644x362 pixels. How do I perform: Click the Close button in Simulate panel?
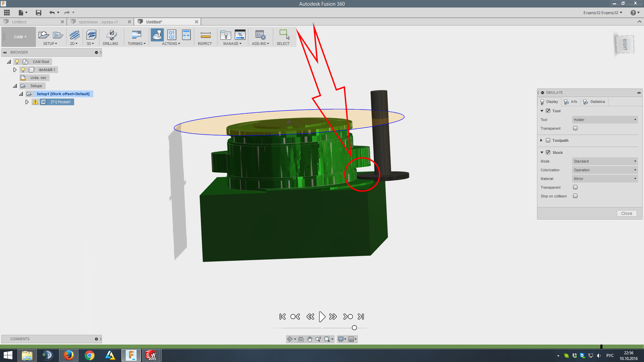[626, 214]
